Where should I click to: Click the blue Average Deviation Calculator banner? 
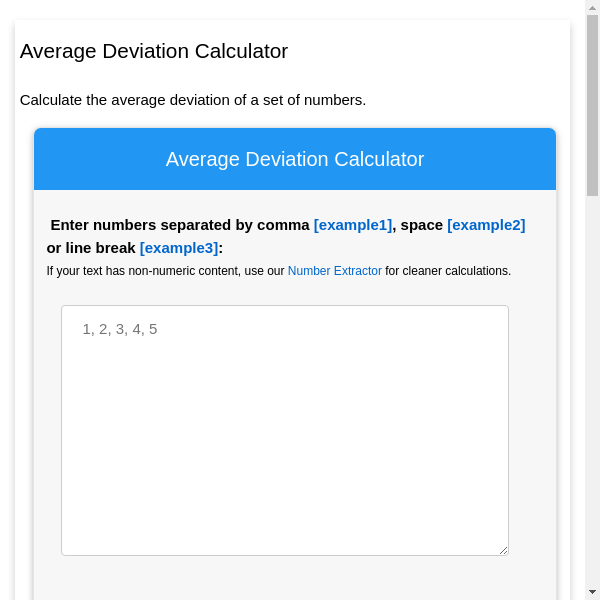[x=295, y=159]
